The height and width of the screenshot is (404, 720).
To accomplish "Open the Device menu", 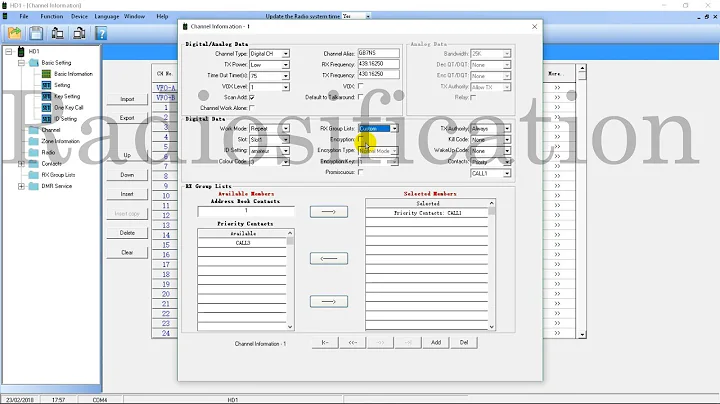I will [79, 17].
